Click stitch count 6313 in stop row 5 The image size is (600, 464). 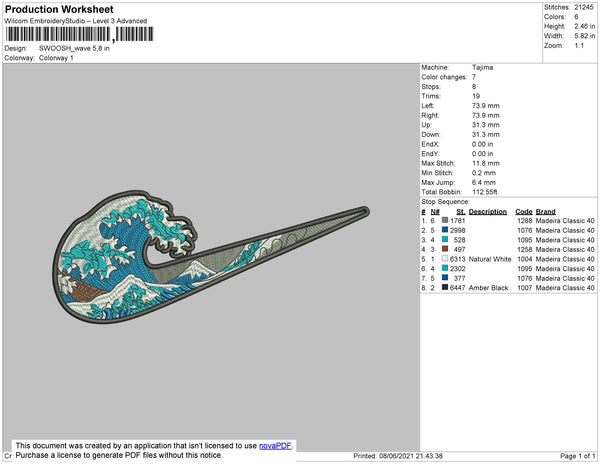458,259
